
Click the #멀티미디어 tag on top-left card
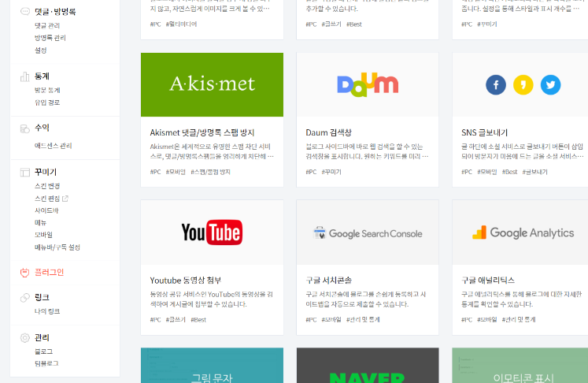pos(181,24)
